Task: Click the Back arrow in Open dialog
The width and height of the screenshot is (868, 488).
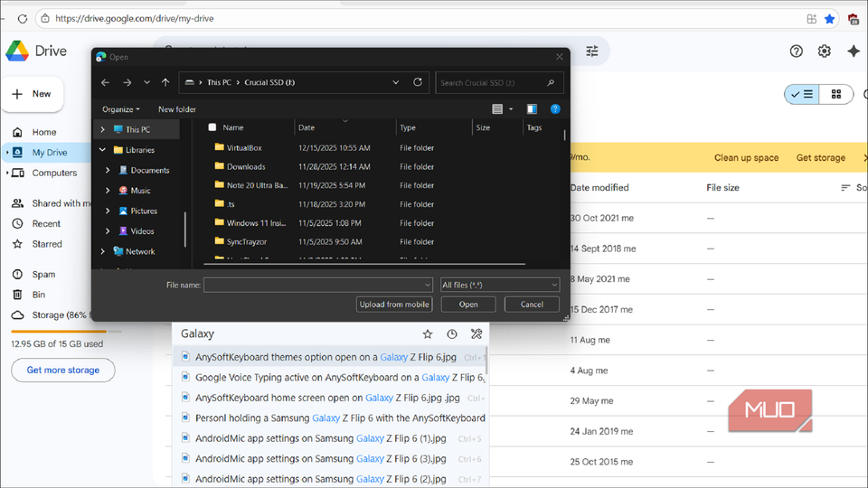Action: [105, 82]
